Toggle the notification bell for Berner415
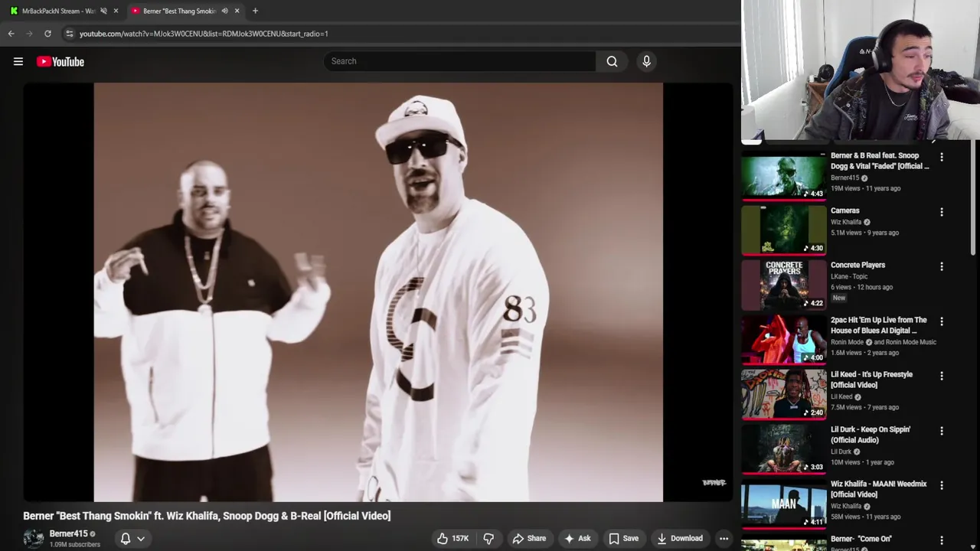This screenshot has height=551, width=980. pos(126,539)
